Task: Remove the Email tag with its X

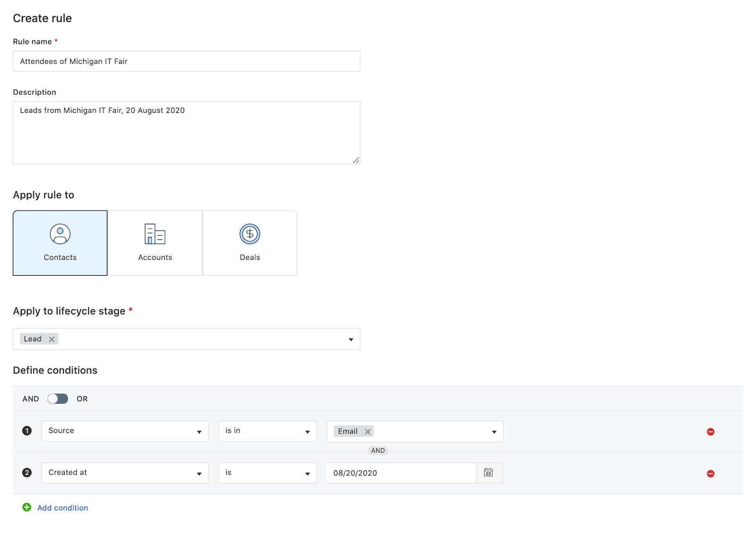Action: (368, 432)
